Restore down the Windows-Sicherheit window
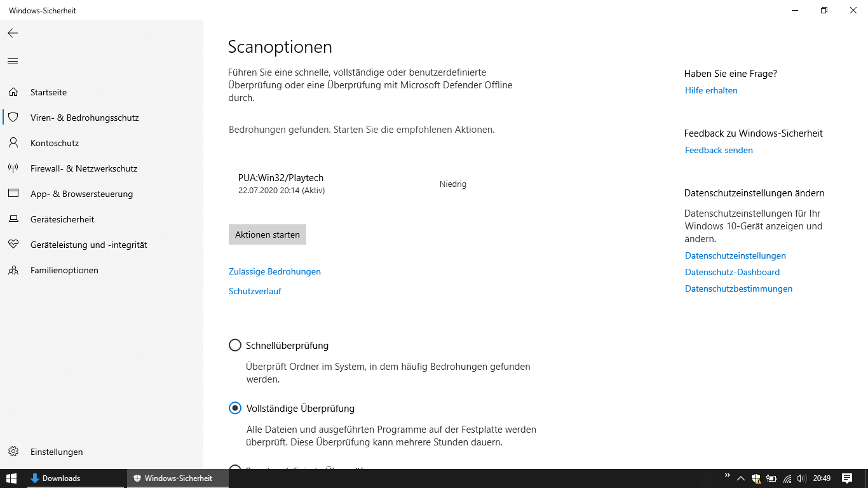Image resolution: width=868 pixels, height=488 pixels. tap(824, 10)
